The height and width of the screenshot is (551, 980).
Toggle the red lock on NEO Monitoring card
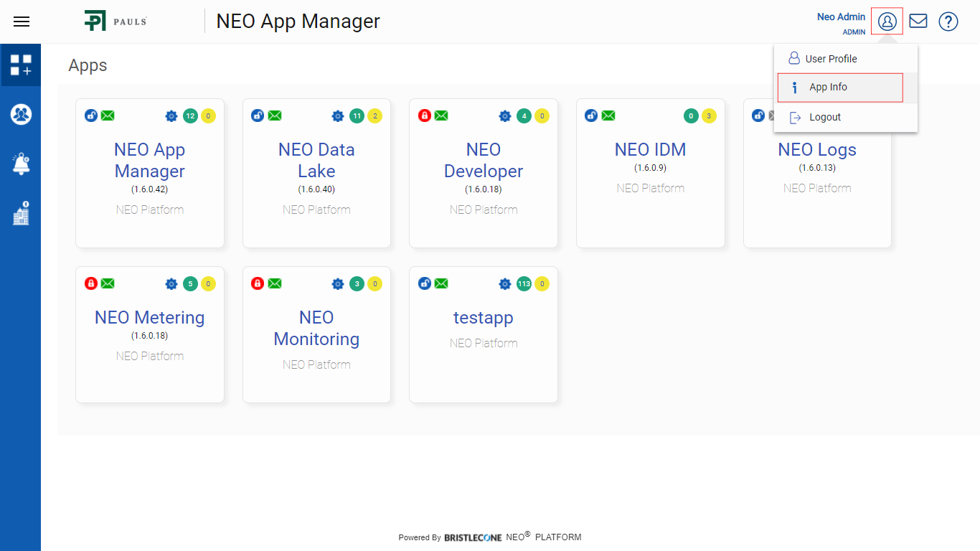(258, 283)
